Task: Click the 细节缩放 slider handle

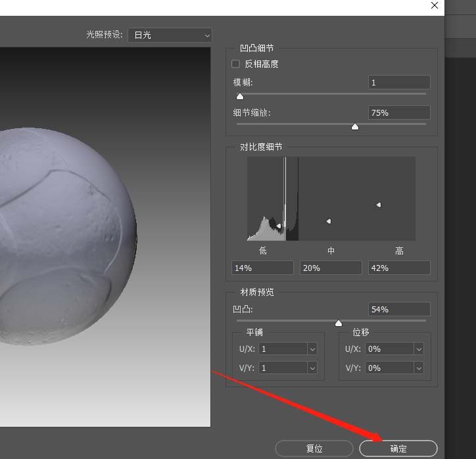Action: point(355,126)
